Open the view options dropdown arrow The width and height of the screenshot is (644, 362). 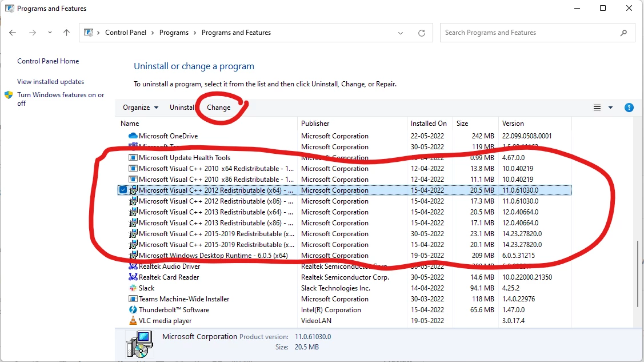[x=610, y=108]
